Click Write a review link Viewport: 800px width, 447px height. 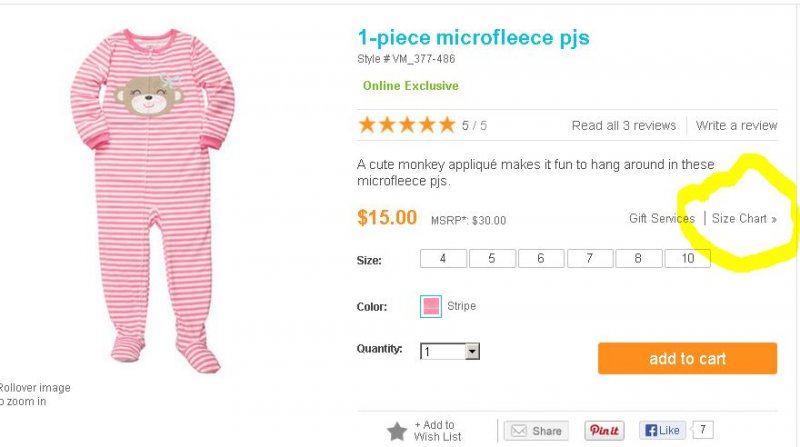coord(736,126)
